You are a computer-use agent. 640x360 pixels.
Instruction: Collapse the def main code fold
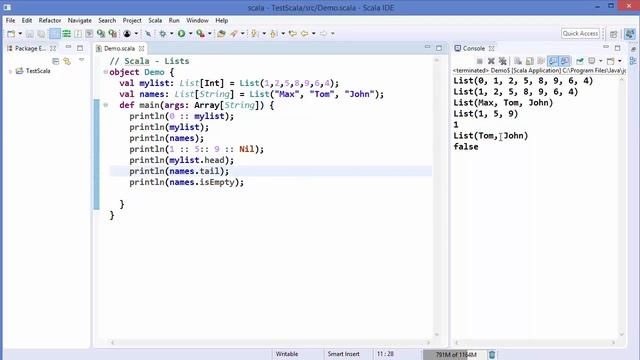pos(105,105)
